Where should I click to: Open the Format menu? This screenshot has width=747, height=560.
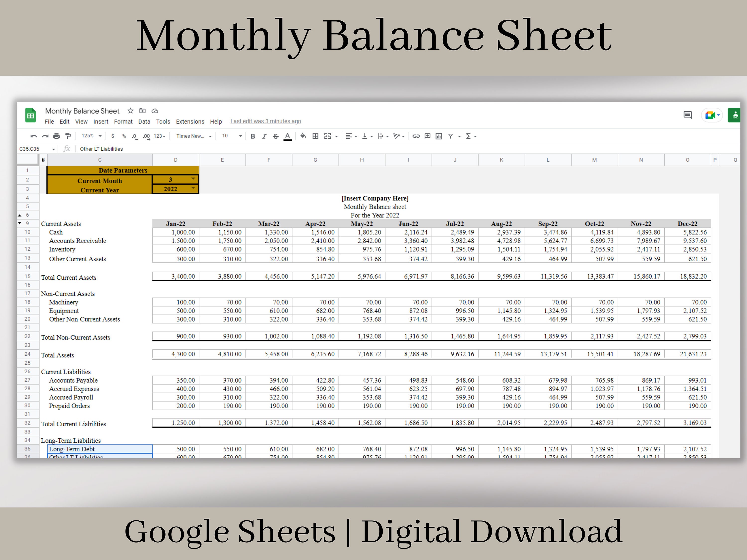123,121
